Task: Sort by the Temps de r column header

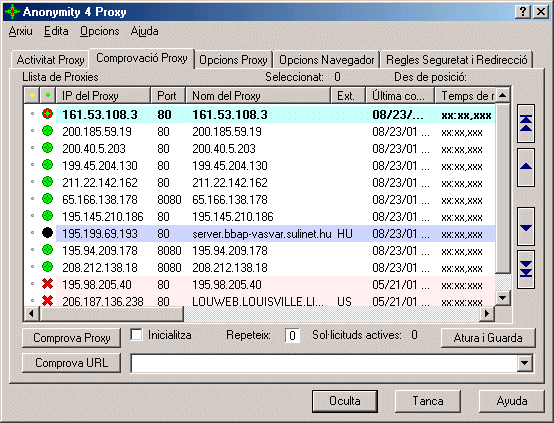Action: point(465,95)
